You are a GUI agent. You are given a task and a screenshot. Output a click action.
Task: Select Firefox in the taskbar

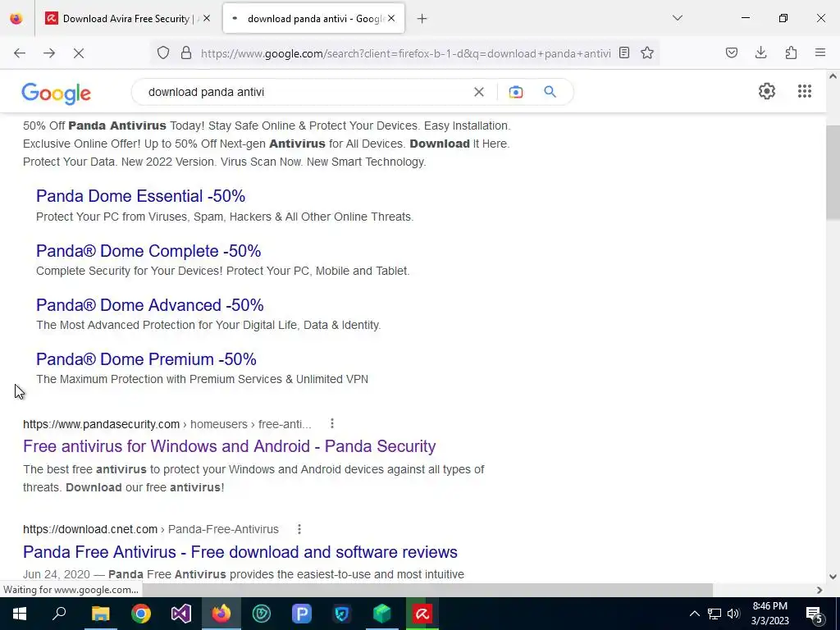pos(221,614)
